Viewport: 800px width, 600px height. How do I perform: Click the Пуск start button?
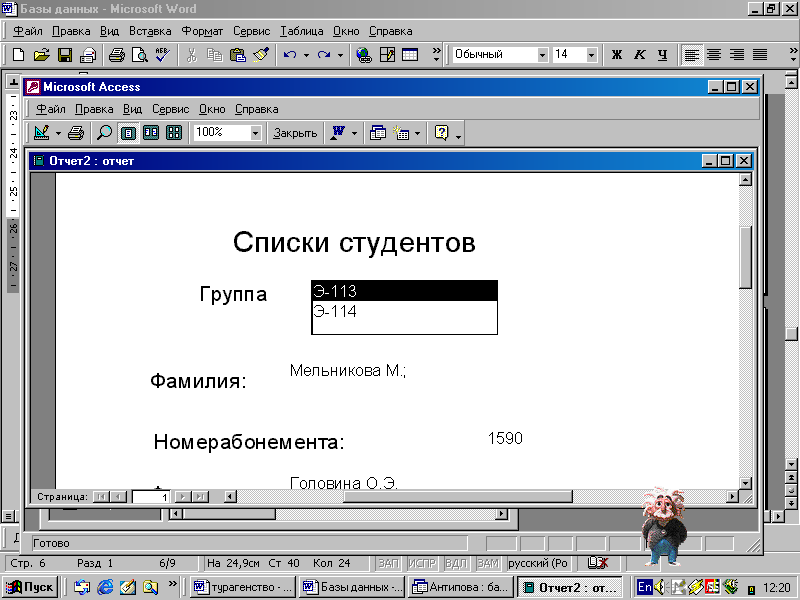31,587
